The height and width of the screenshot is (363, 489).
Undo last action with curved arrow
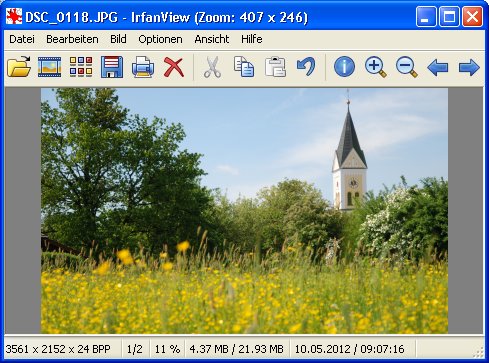coord(306,66)
